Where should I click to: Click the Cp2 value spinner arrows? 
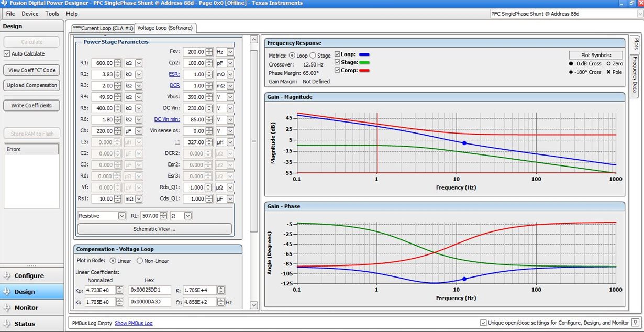point(209,63)
